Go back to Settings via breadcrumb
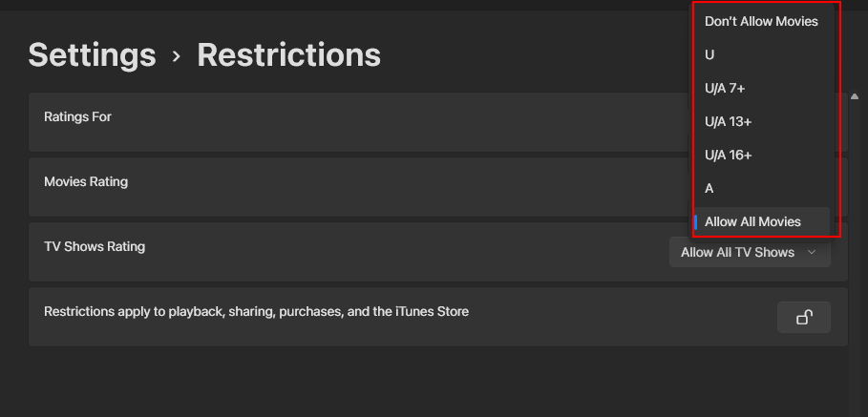Viewport: 868px width, 417px height. 92,55
